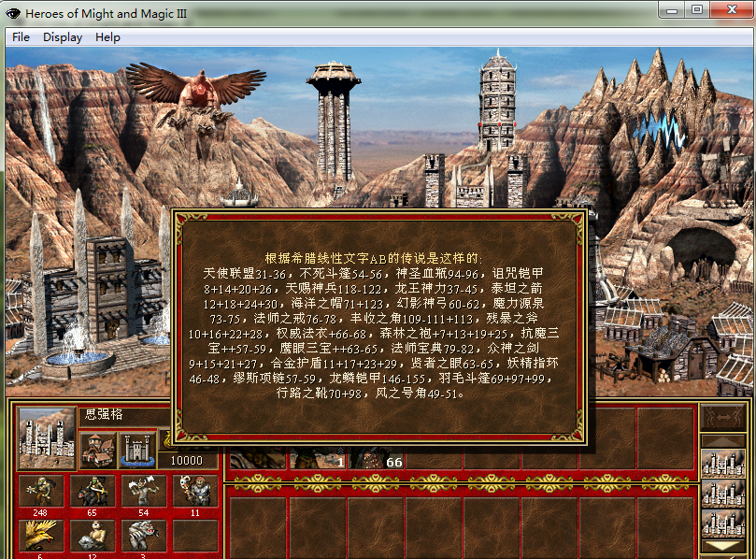This screenshot has width=756, height=559.
Task: Click the count 11 under the ogre mage
Action: [x=194, y=512]
